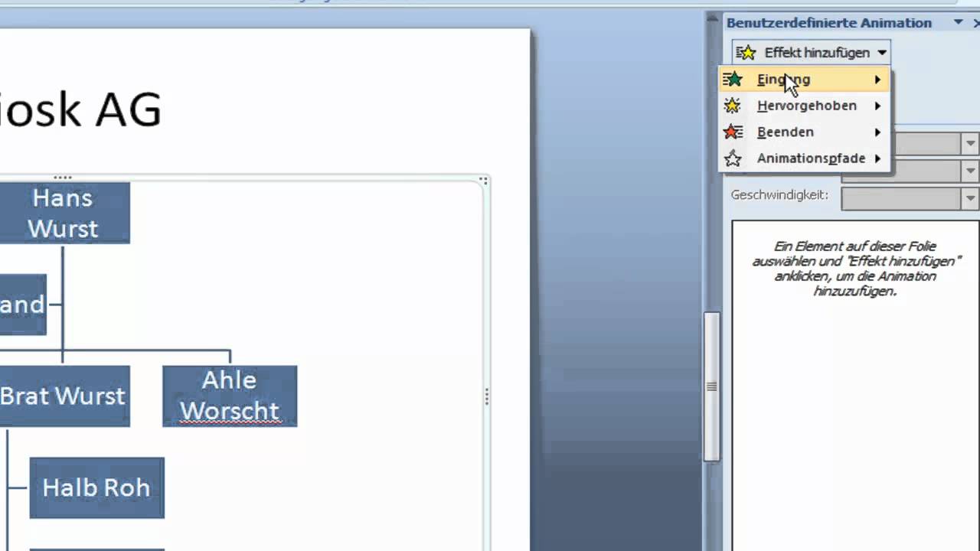Expand the Hervorgehoben submenu arrow
Screen dimensions: 980x551
pos(877,106)
